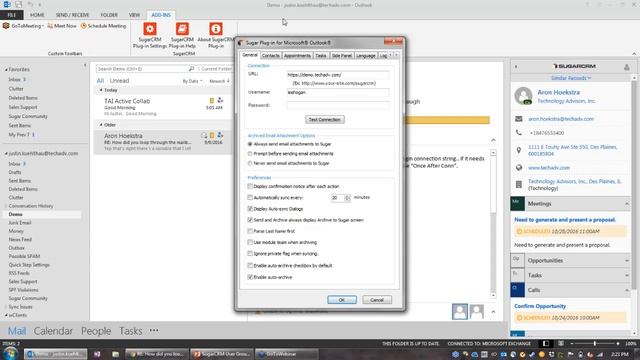Click the email envelope icon in Sugar panel
The height and width of the screenshot is (360, 640).
pos(518,119)
